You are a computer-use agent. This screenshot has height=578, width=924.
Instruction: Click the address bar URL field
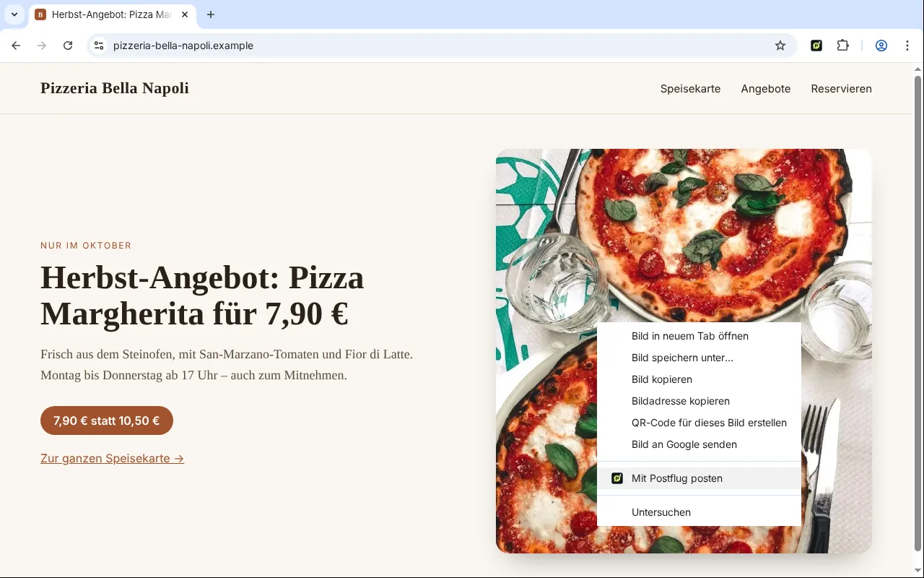[x=440, y=46]
